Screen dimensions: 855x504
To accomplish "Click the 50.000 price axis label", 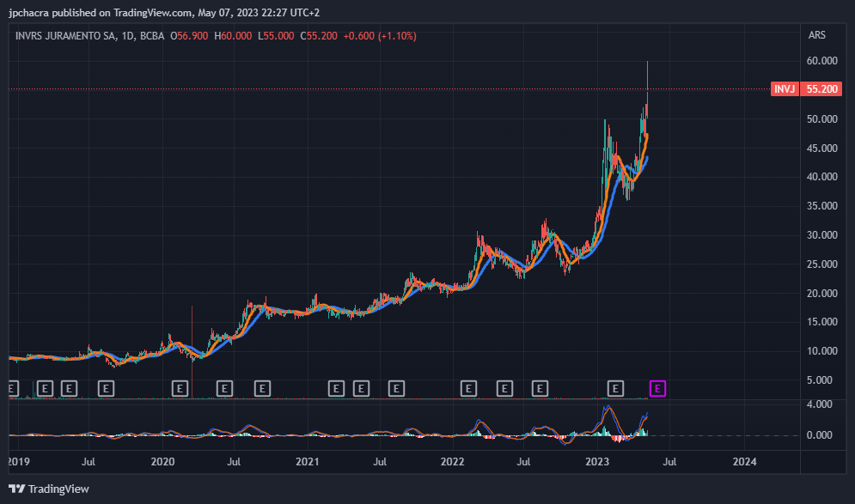I will coord(821,118).
